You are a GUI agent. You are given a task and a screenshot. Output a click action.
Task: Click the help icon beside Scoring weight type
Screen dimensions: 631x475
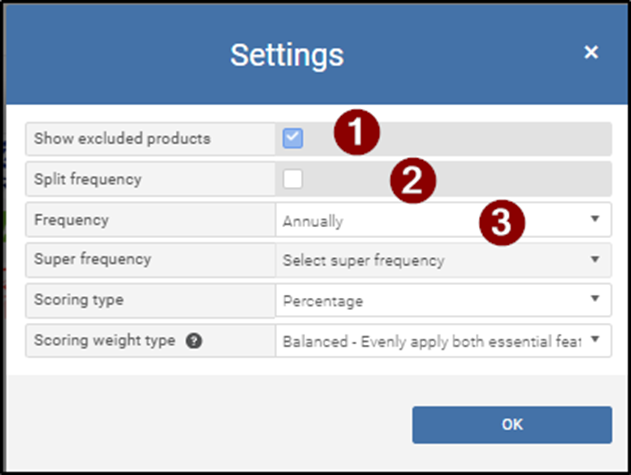click(194, 341)
